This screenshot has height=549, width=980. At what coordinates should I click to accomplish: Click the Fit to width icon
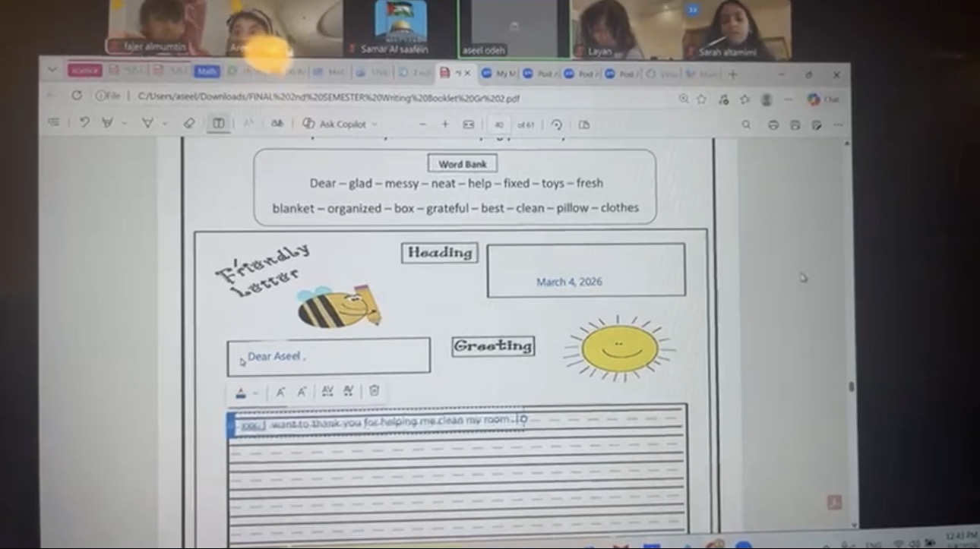point(469,125)
